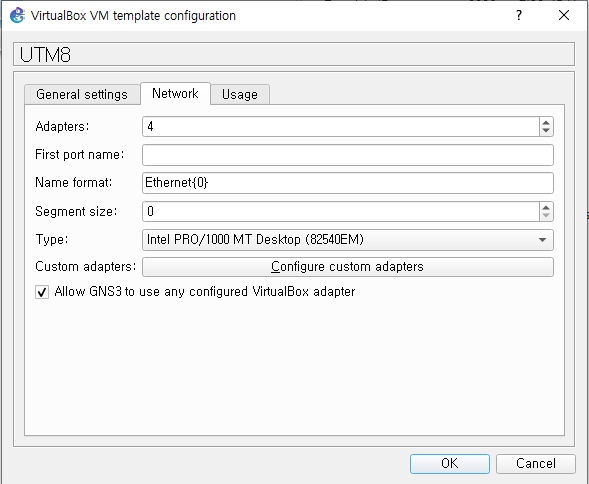
Task: Click the Type: label
Action: click(x=52, y=239)
